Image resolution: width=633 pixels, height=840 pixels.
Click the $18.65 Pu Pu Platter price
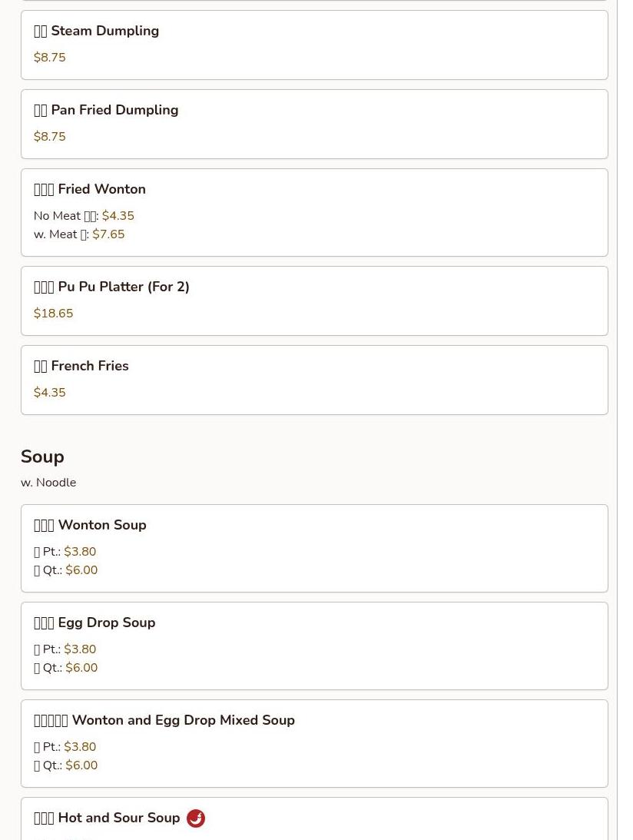click(x=53, y=314)
